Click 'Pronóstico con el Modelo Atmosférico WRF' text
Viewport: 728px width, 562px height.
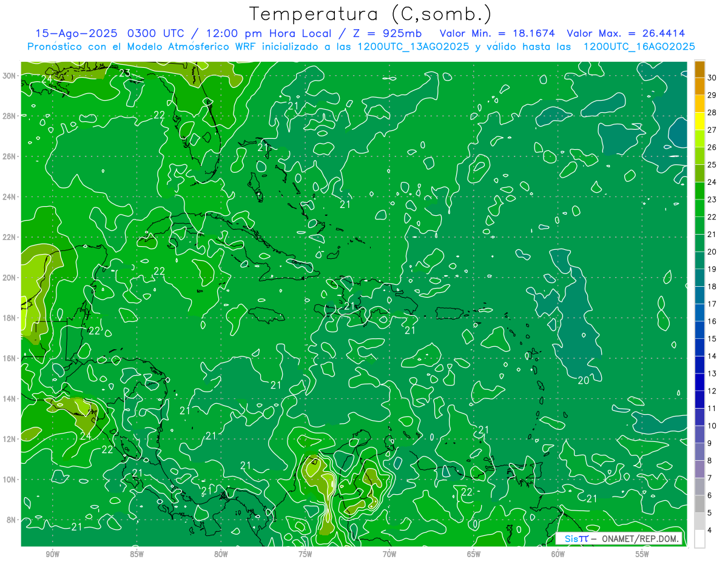[x=143, y=47]
